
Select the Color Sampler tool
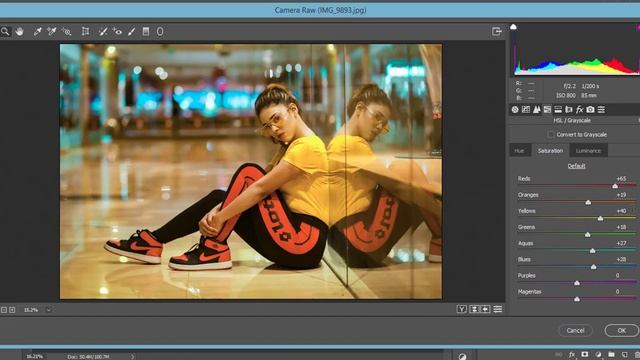coord(51,31)
